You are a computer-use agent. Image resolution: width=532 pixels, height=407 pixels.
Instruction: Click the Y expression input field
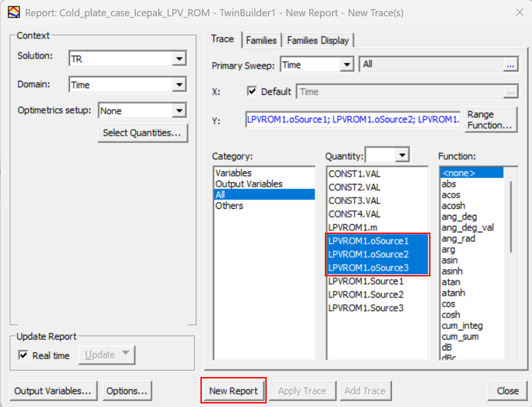coord(353,120)
